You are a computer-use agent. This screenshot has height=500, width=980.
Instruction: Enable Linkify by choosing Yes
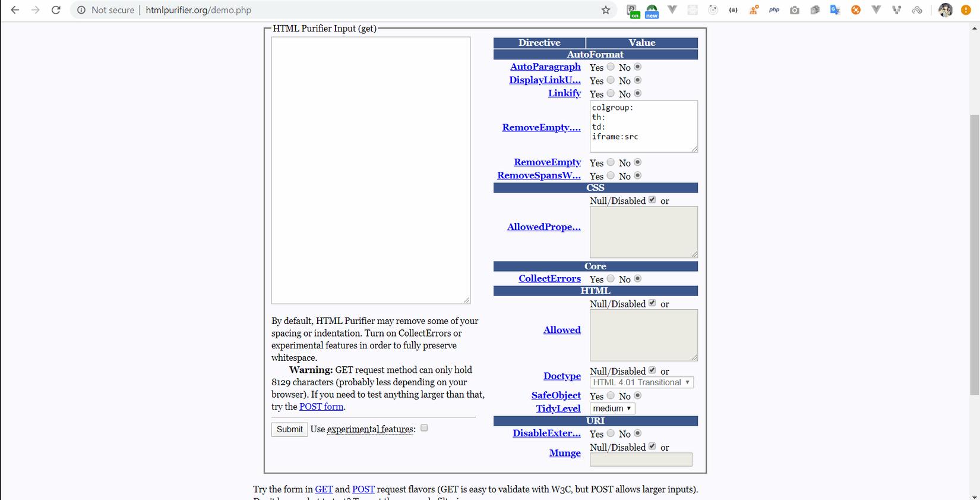coord(611,93)
